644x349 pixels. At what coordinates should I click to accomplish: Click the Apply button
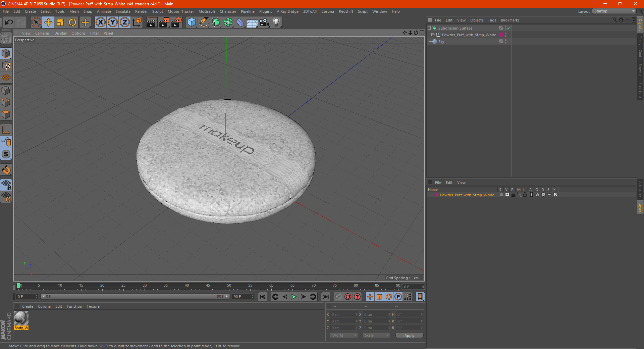click(x=409, y=335)
